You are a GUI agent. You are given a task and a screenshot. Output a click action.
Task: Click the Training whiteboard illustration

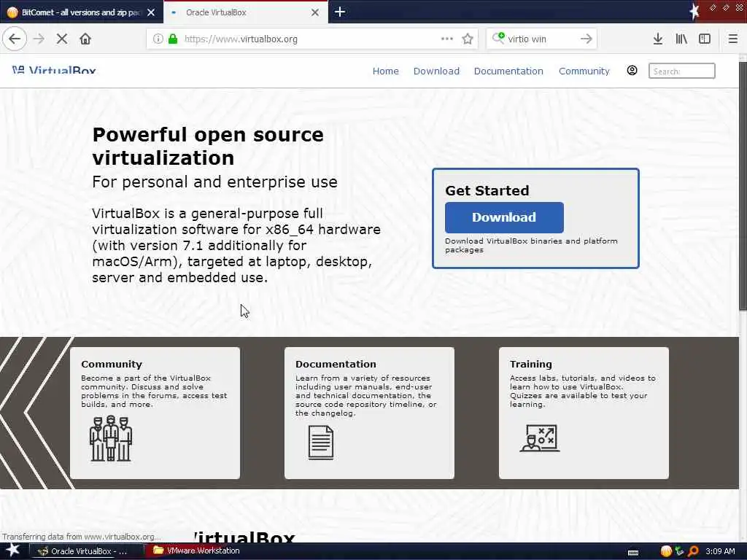point(540,437)
